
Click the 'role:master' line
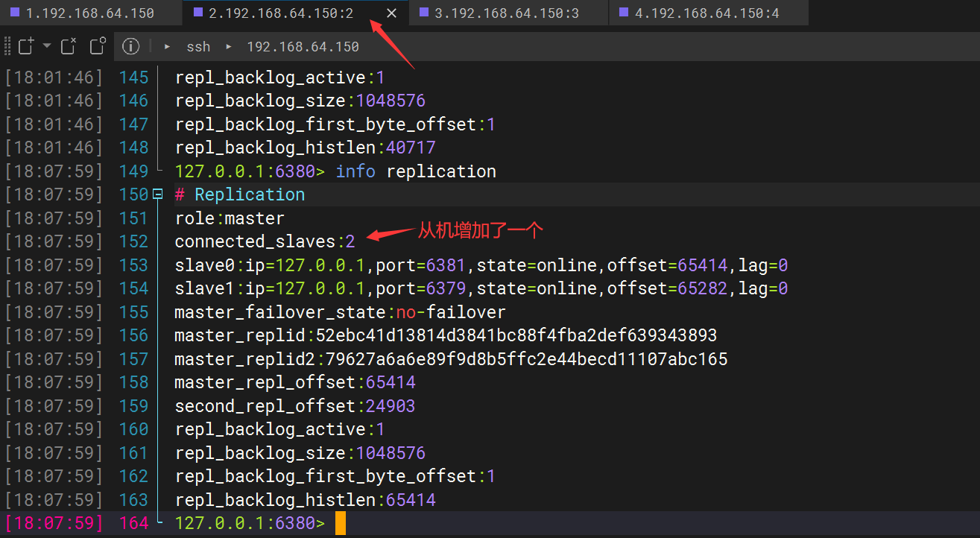tap(230, 218)
